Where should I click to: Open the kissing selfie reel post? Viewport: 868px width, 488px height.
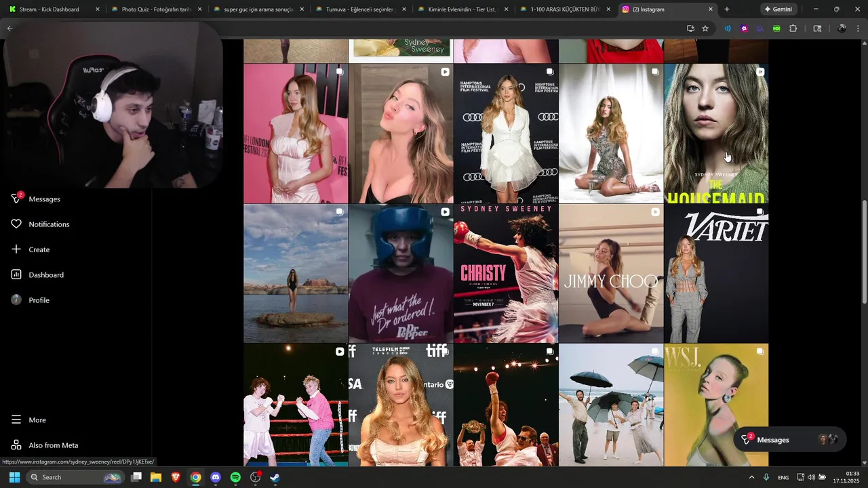[401, 134]
